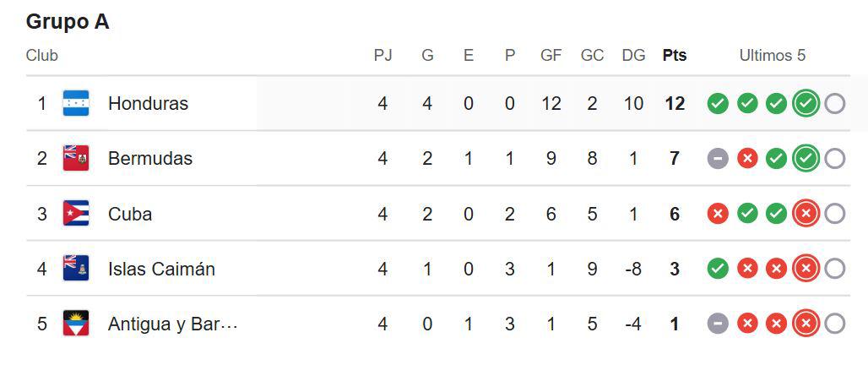
Task: Click the Grupo A heading
Action: (x=68, y=22)
